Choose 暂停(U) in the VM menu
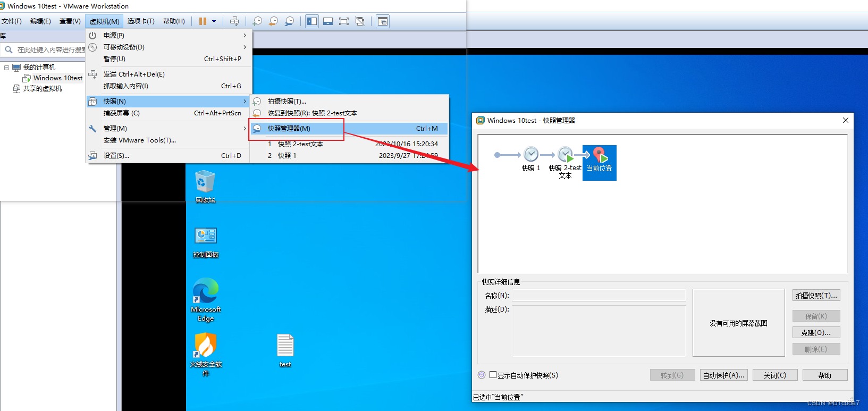The width and height of the screenshot is (868, 411). point(168,58)
